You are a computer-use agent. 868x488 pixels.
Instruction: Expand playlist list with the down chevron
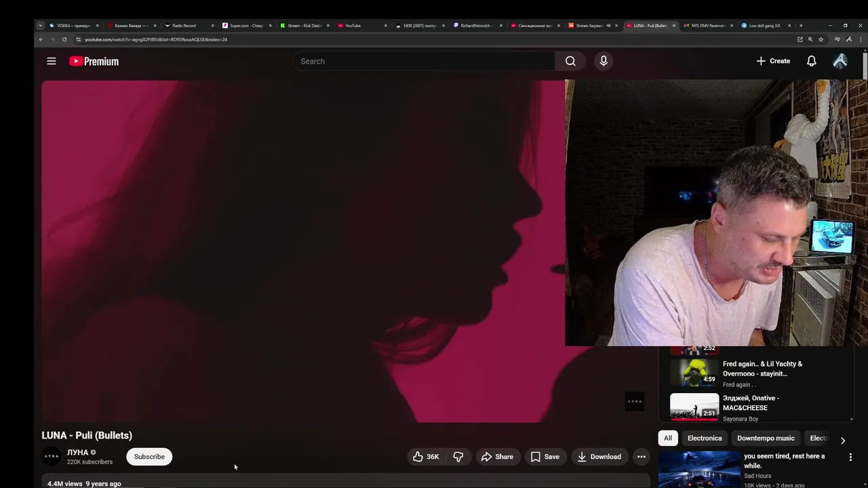pos(850,419)
